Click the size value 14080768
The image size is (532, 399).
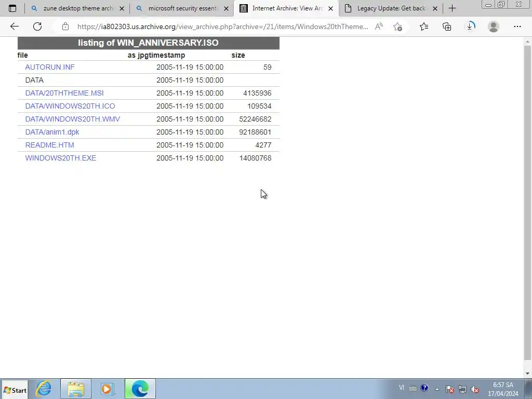(x=256, y=158)
